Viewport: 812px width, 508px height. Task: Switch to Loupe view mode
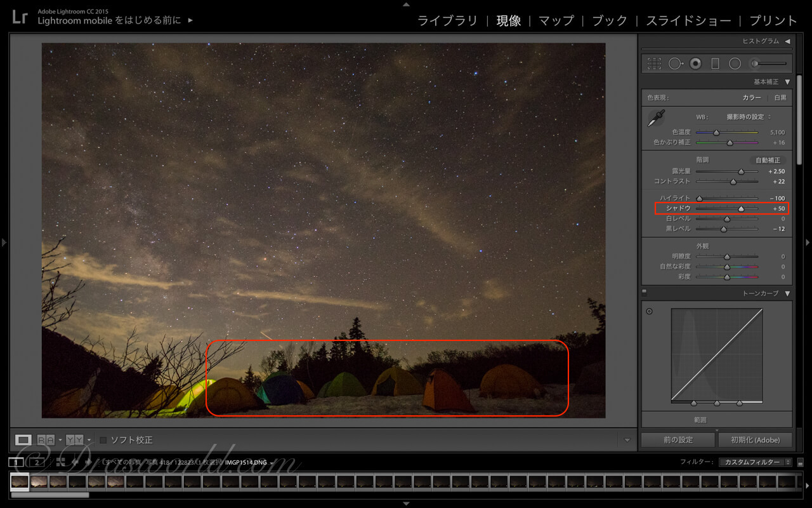(23, 439)
